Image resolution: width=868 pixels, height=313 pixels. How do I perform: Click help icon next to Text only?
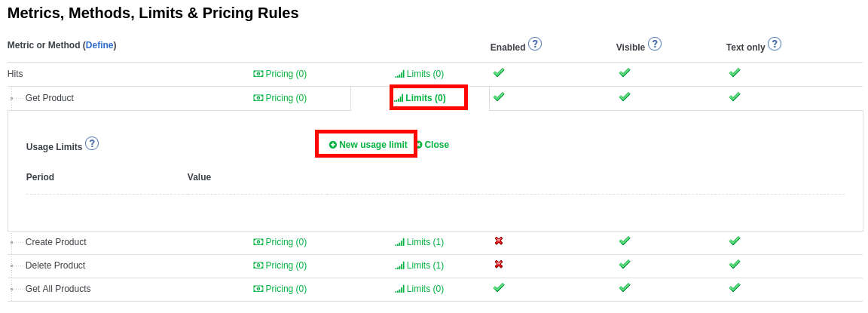coord(775,44)
